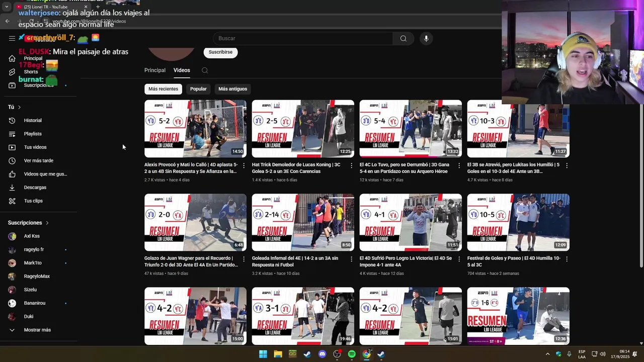Open Suscripciones feed in sidebar
This screenshot has width=644, height=362.
[x=38, y=85]
